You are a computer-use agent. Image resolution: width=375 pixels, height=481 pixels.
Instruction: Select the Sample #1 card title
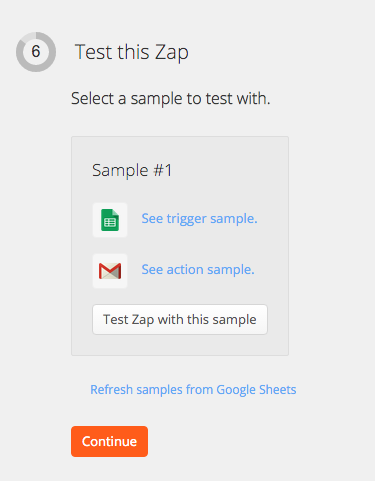[132, 170]
